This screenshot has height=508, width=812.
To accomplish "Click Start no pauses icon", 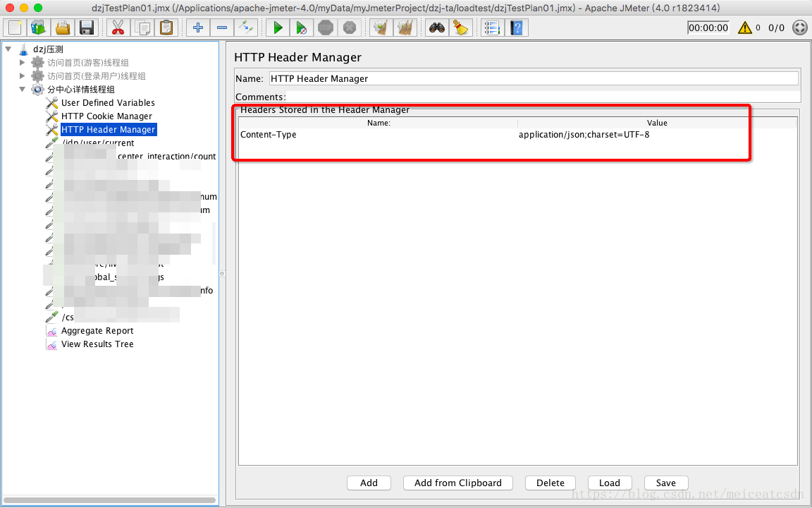I will click(x=302, y=28).
